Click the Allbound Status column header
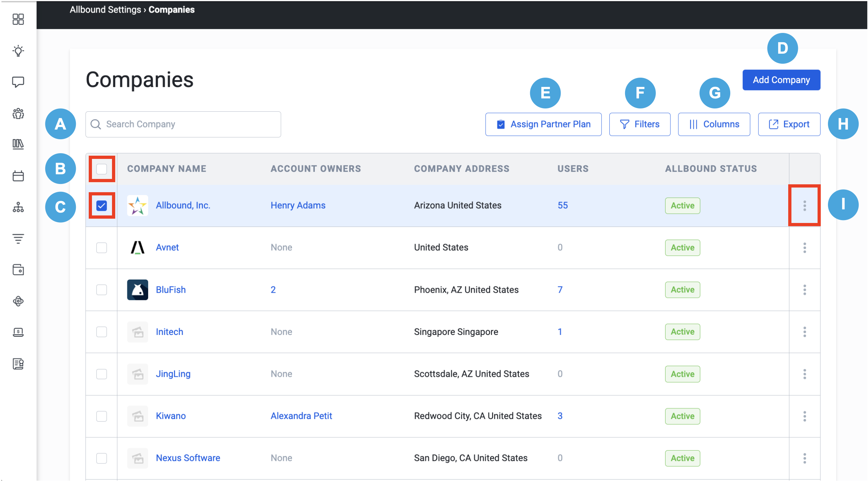The height and width of the screenshot is (481, 868). tap(711, 169)
